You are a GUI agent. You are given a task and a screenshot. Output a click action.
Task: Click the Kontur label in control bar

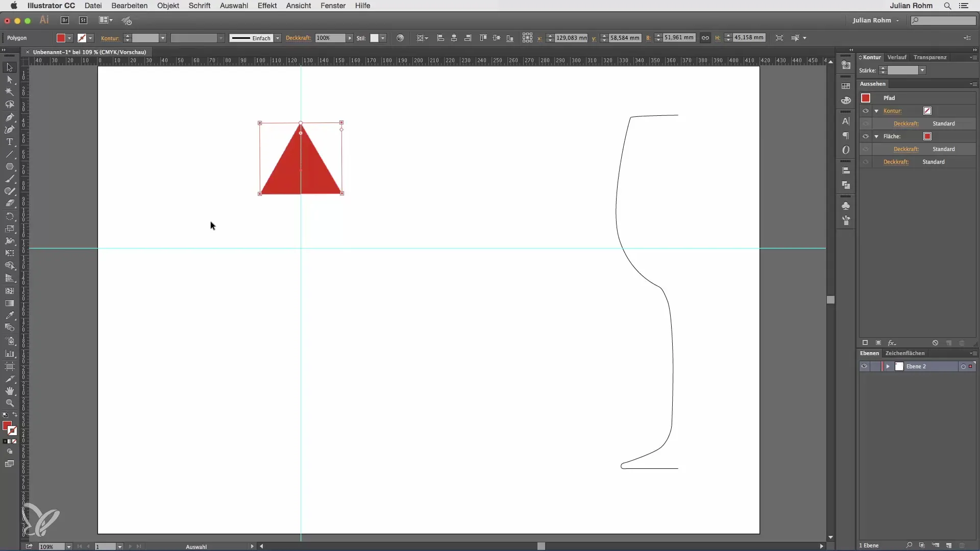point(110,38)
